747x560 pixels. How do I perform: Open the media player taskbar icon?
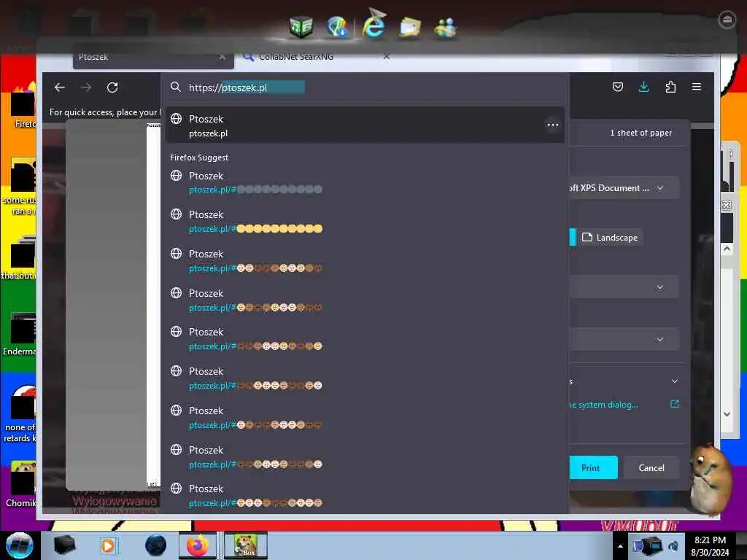(108, 545)
